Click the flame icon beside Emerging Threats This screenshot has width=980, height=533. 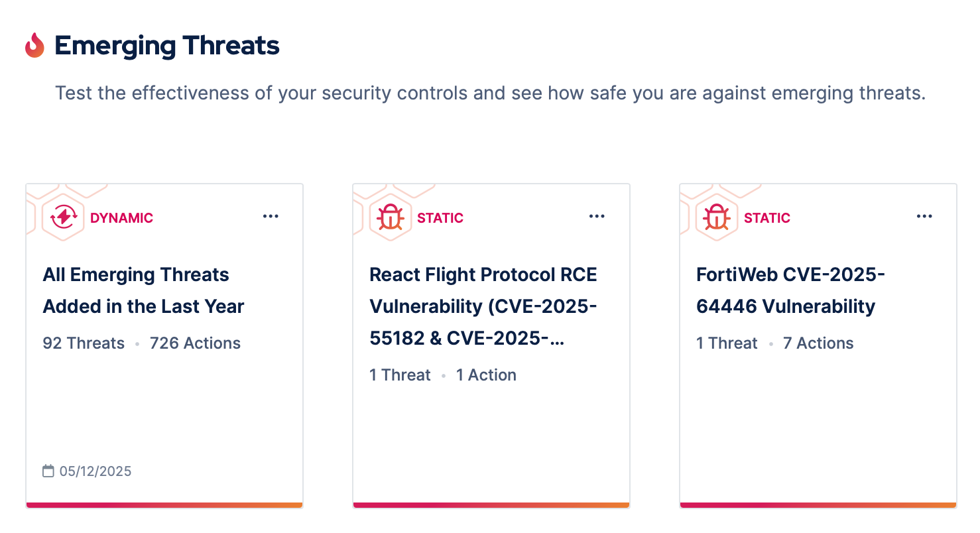click(x=34, y=45)
